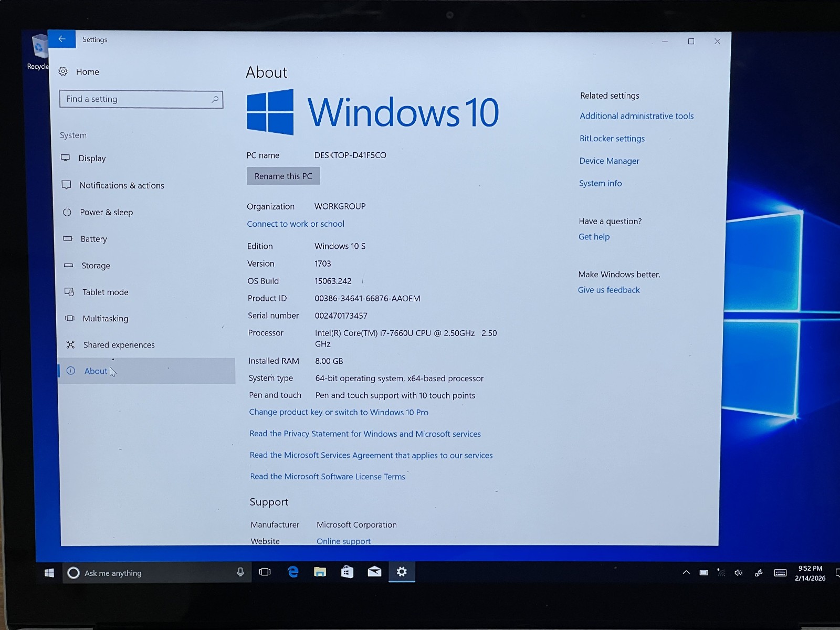The image size is (840, 630).
Task: Select the Storage drive icon
Action: click(x=69, y=266)
